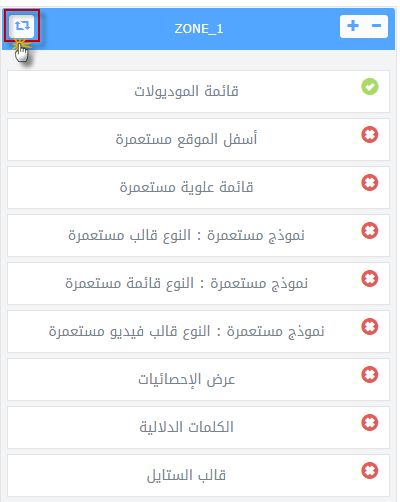This screenshot has height=502, width=400.
Task: Select the قائمة الموديولات module row
Action: (x=198, y=91)
